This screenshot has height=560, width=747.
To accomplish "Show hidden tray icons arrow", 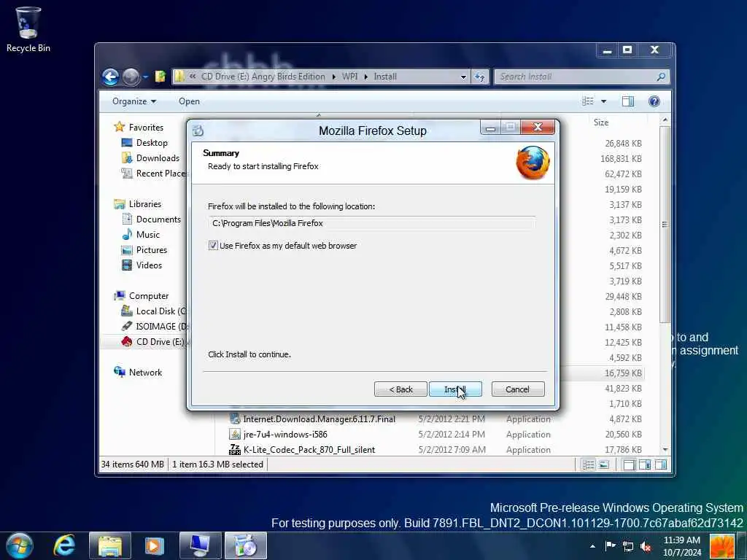I will click(x=592, y=546).
